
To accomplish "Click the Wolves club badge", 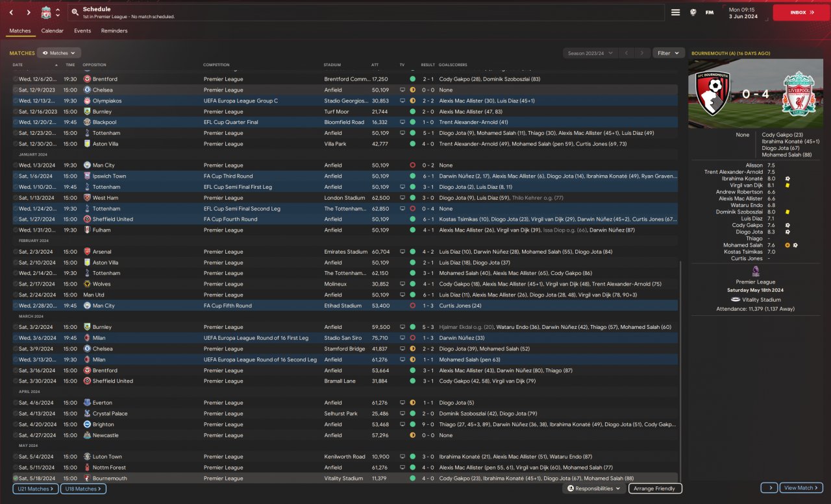I will (87, 284).
